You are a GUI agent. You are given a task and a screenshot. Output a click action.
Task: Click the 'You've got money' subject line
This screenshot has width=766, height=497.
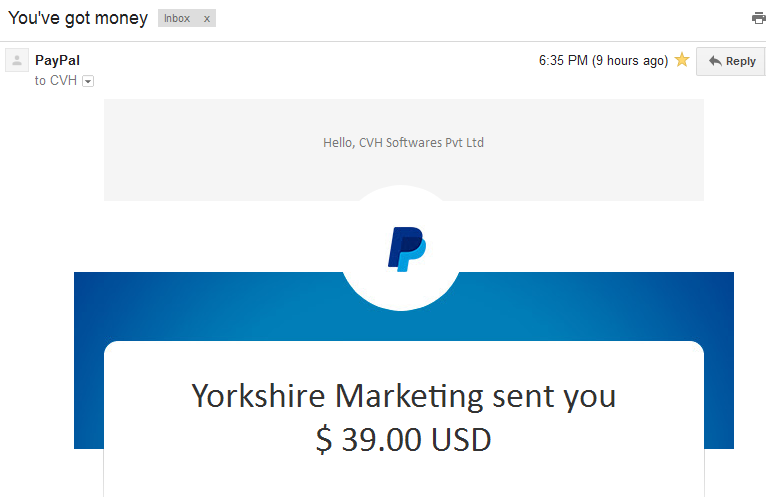pyautogui.click(x=78, y=18)
